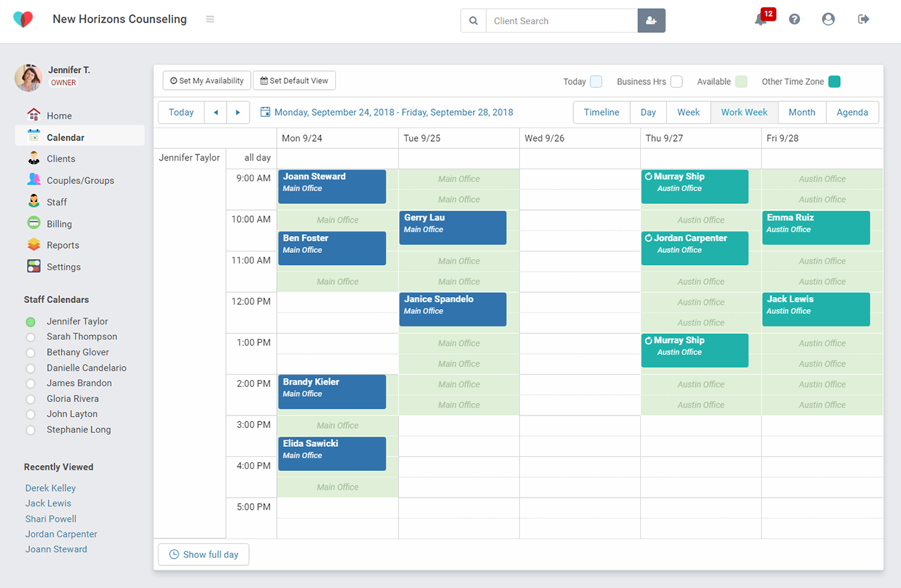Open the notifications bell with 12 alerts
The height and width of the screenshot is (588, 901).
(x=761, y=20)
